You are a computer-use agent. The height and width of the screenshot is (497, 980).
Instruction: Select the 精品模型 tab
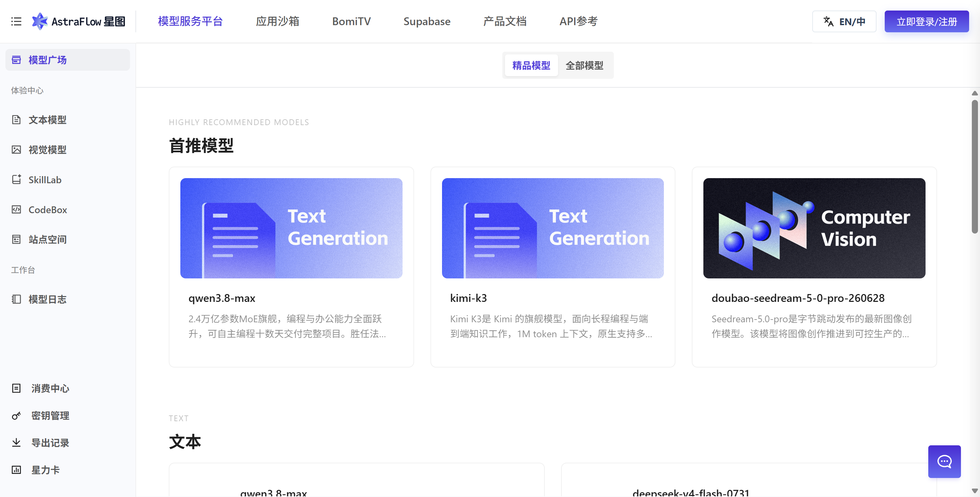pos(531,65)
